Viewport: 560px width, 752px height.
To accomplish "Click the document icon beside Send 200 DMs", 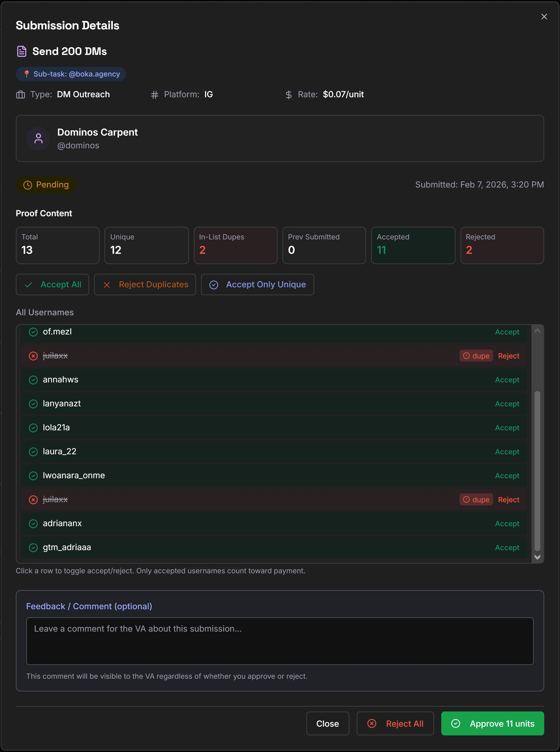I will 22,51.
